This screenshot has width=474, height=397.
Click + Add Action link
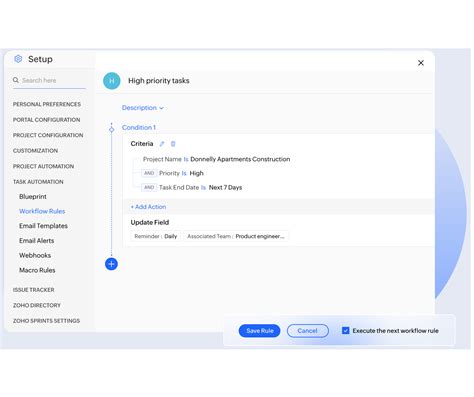pos(148,207)
